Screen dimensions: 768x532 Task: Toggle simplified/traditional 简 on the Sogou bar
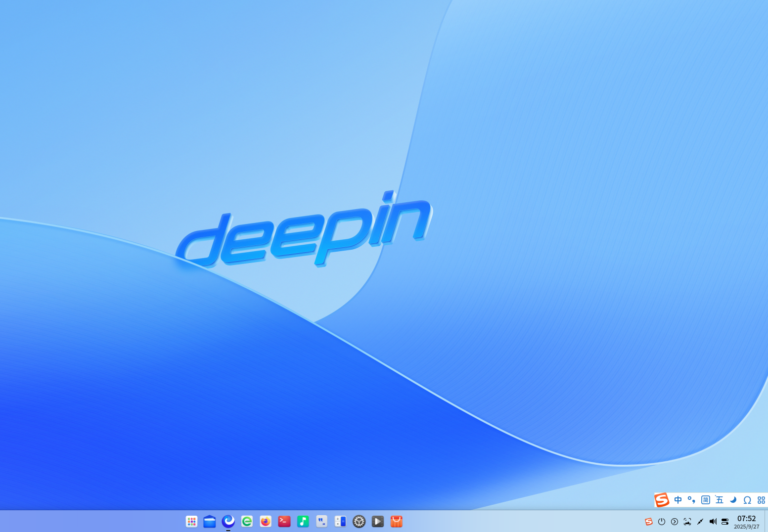706,500
